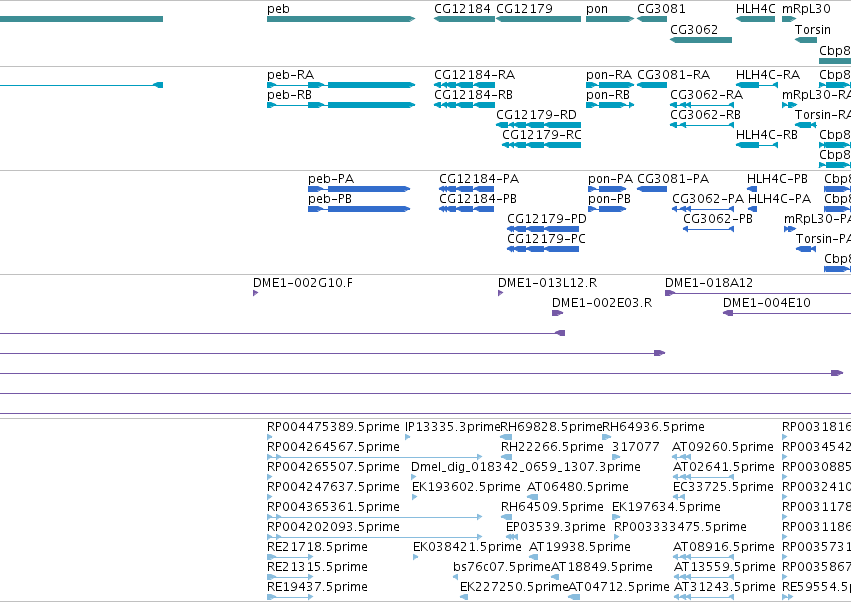Click the CG3062 gene bar
Screen dimensions: 851x602
click(x=701, y=40)
